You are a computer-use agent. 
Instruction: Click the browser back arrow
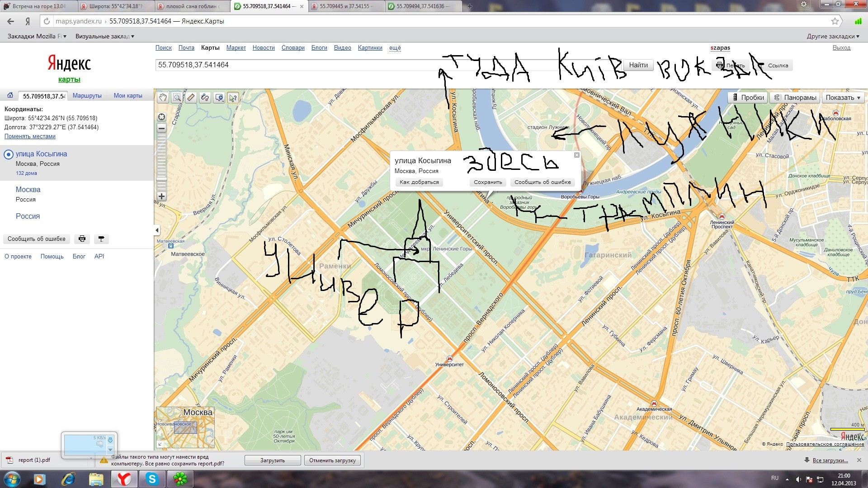10,21
